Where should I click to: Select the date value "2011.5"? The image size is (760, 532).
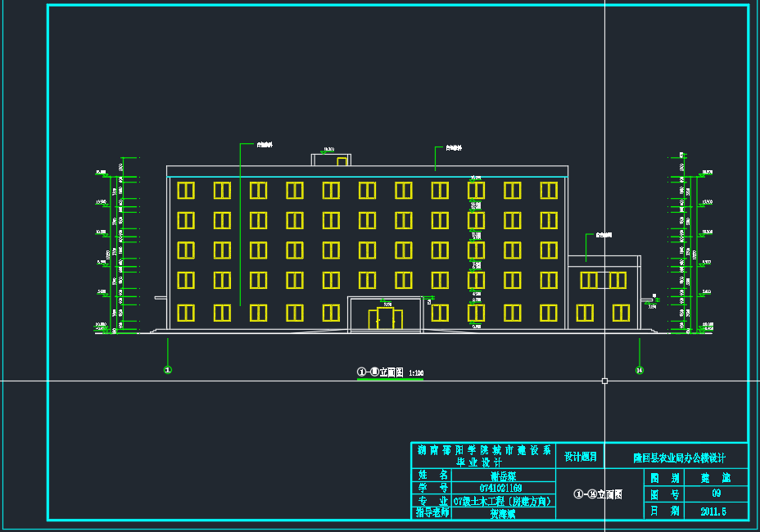click(x=713, y=512)
